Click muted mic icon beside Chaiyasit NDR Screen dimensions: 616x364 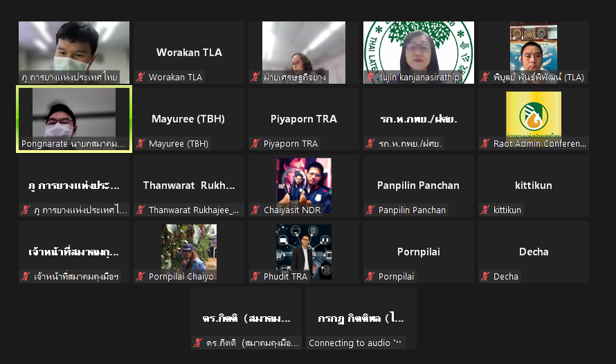click(x=255, y=210)
